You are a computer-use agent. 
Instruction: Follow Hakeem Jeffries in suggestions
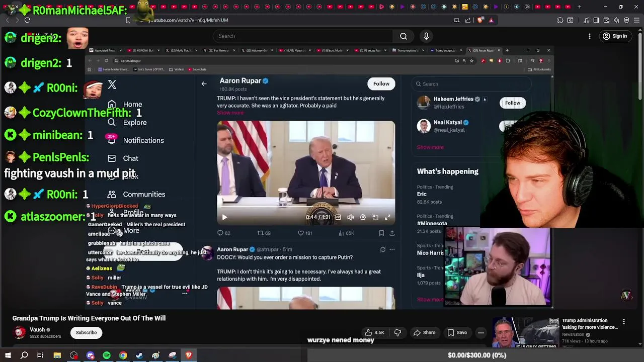(x=512, y=103)
